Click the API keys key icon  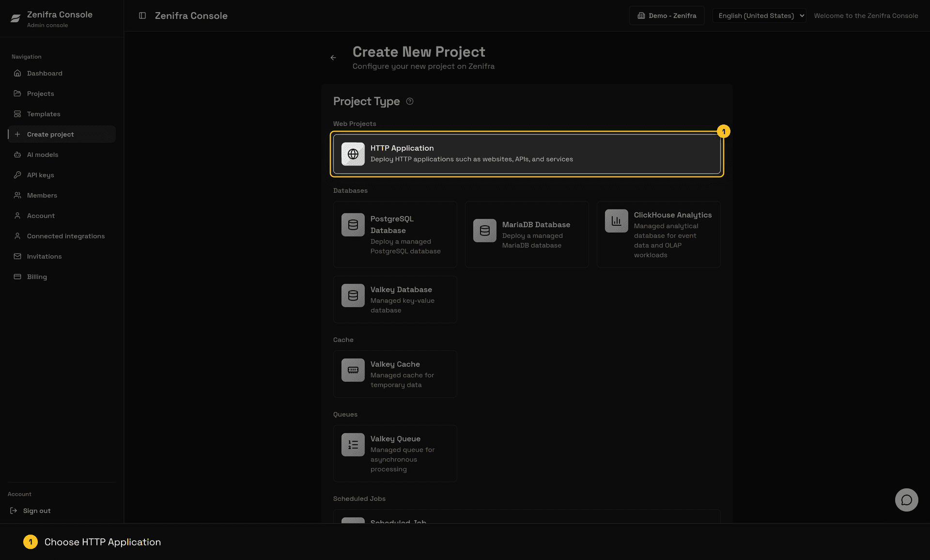pyautogui.click(x=17, y=175)
